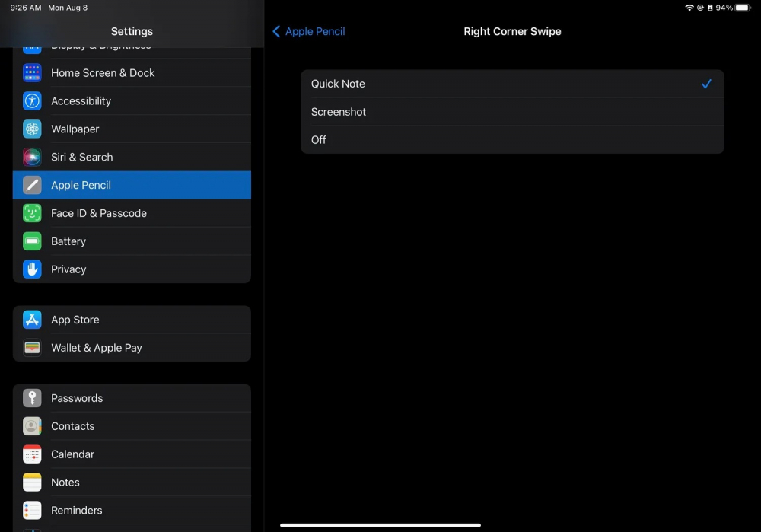Image resolution: width=761 pixels, height=532 pixels.
Task: Tap the Home Screen & Dock icon
Action: [32, 73]
